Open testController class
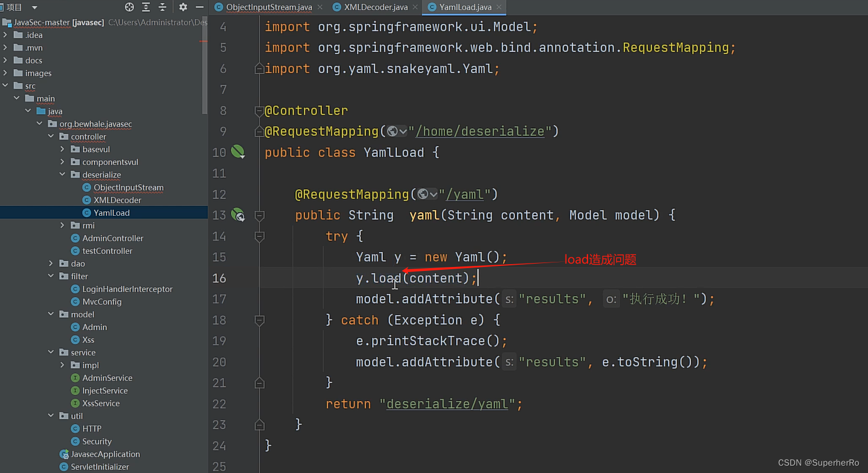This screenshot has width=868, height=473. point(107,251)
